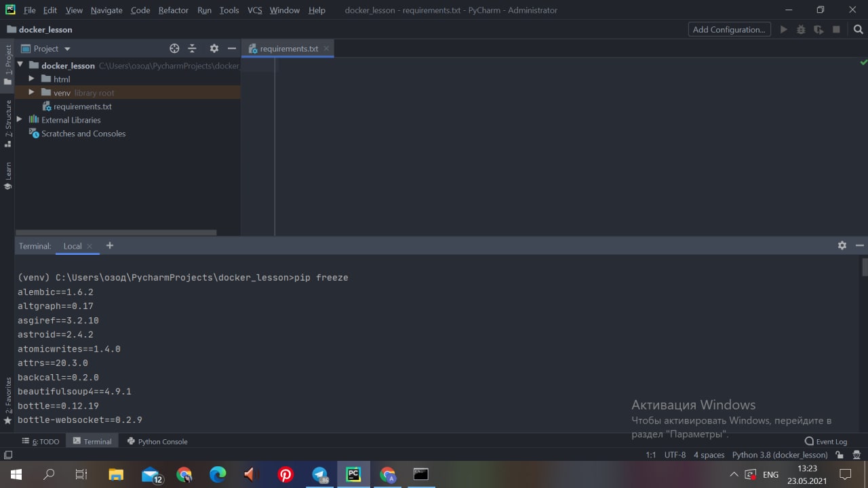The width and height of the screenshot is (868, 488).
Task: Open command prompt from taskbar
Action: (x=421, y=474)
